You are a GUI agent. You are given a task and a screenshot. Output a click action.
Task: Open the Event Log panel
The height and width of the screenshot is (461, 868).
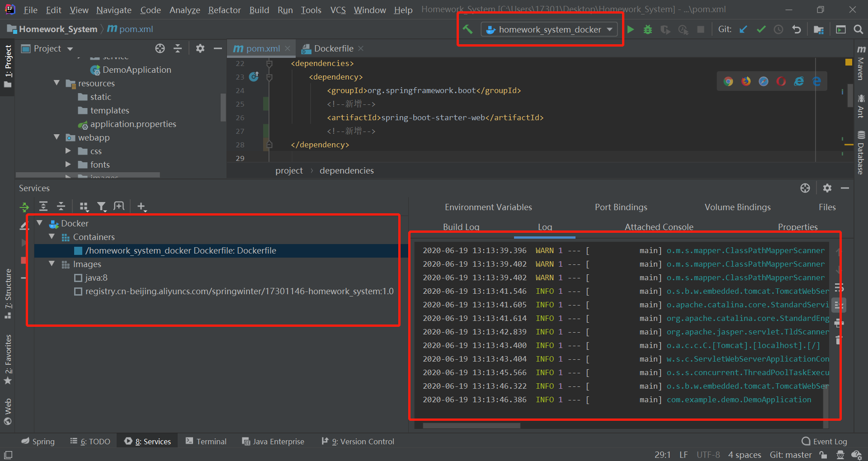tap(830, 441)
